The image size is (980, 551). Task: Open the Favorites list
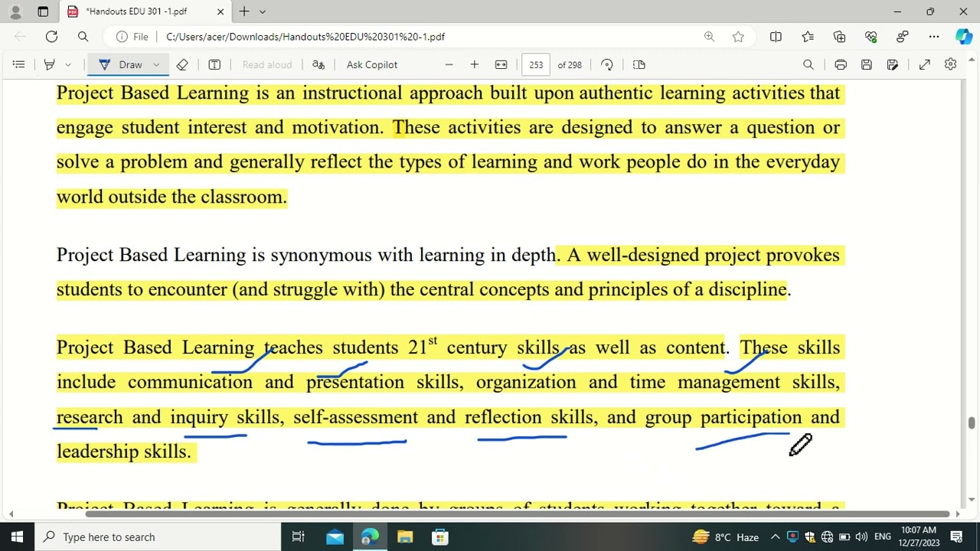pos(808,37)
